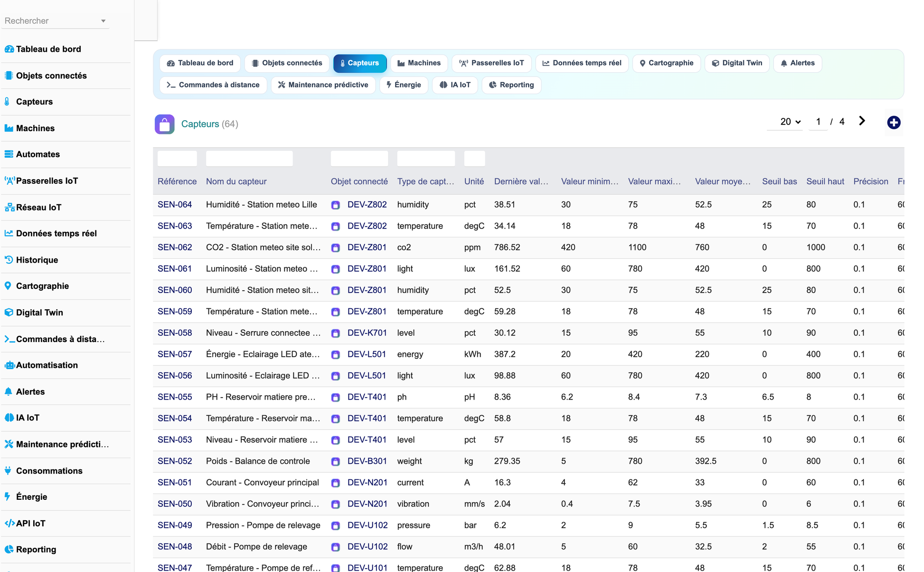Open sensor SEN-064 link
Viewport: 924px width, 572px height.
click(175, 205)
